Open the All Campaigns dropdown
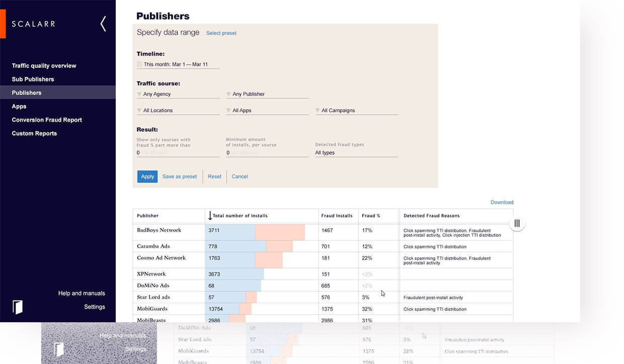Screen dimensions: 624x364 pos(356,111)
